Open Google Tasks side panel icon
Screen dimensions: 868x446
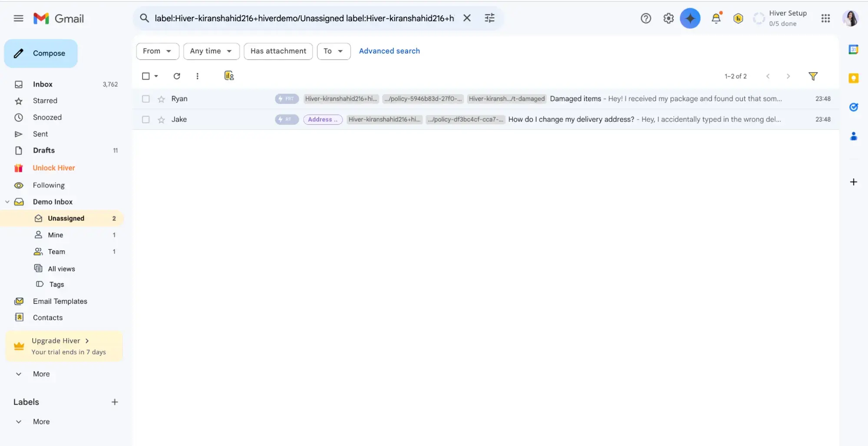pos(853,107)
